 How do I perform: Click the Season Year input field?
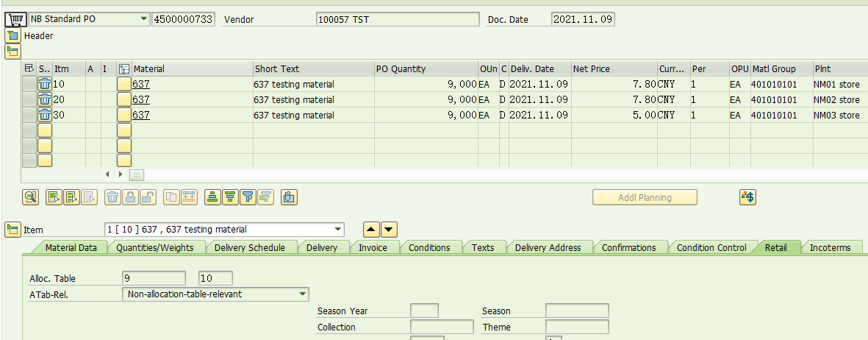pos(424,311)
